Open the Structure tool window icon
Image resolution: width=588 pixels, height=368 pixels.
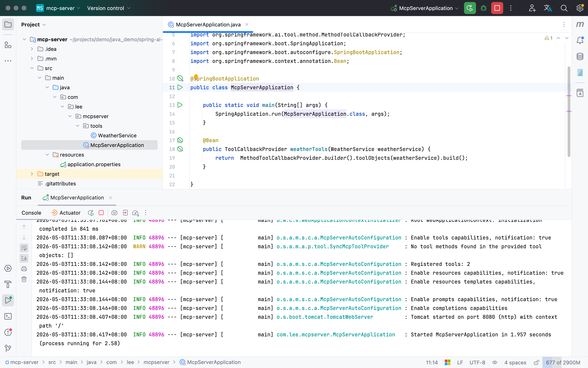click(x=8, y=45)
